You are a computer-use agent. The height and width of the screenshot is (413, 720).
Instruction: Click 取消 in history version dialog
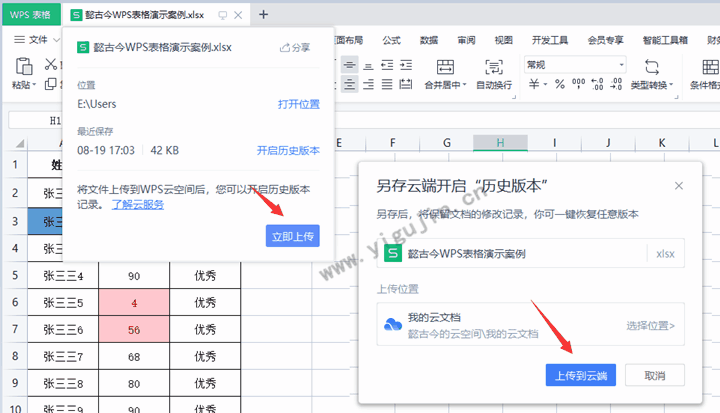coord(654,375)
